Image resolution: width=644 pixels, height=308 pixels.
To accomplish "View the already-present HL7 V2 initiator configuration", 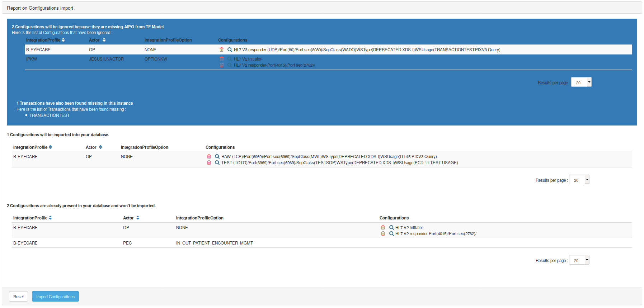I will click(391, 228).
